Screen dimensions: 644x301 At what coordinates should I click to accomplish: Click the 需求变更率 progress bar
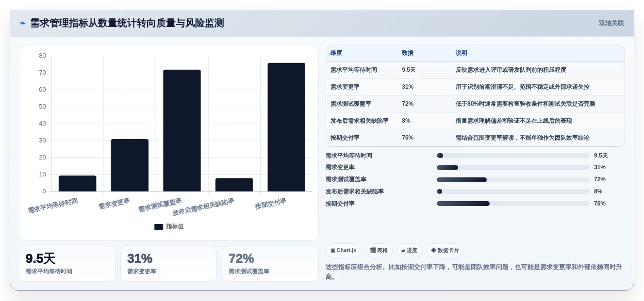(513, 168)
